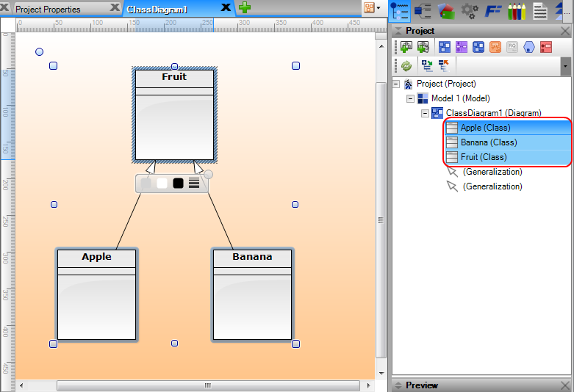Image resolution: width=574 pixels, height=392 pixels.
Task: Collapse the Project panel header arrows
Action: click(x=398, y=31)
